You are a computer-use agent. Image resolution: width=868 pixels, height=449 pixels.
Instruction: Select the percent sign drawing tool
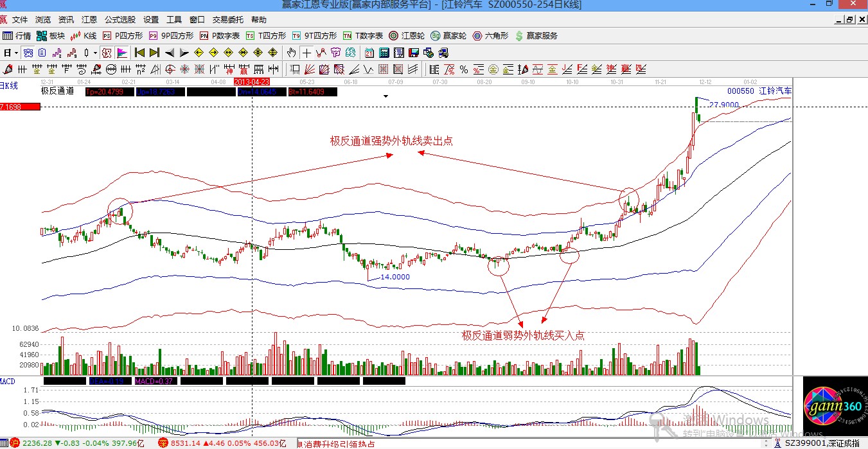point(463,69)
